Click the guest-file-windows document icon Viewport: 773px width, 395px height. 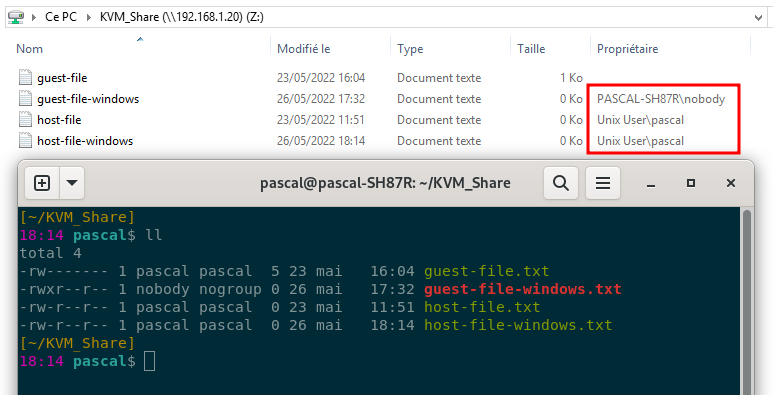[25, 99]
